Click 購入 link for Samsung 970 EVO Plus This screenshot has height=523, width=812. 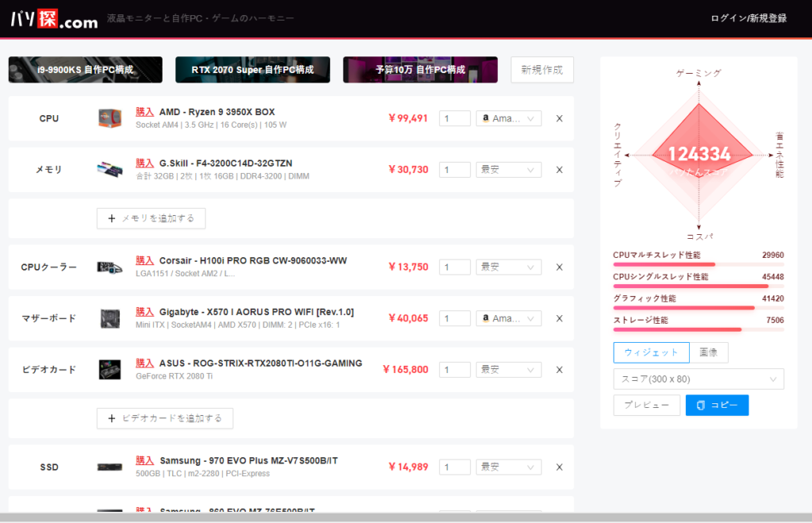tap(145, 461)
